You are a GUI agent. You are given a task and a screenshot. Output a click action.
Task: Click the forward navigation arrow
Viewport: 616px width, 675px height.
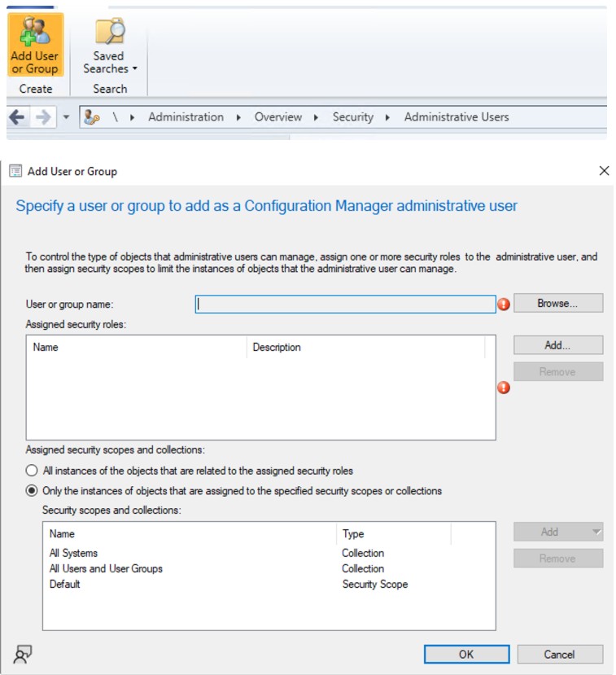(42, 117)
